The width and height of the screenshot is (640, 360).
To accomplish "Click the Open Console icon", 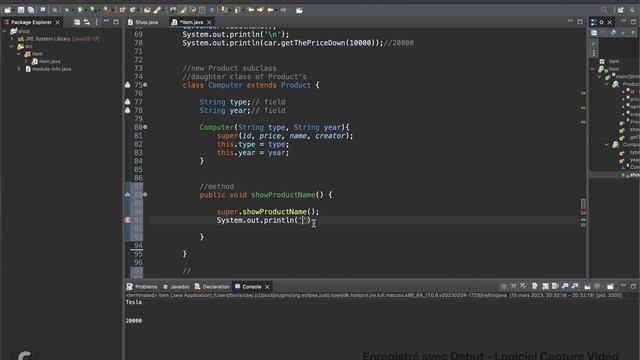I will pyautogui.click(x=610, y=287).
